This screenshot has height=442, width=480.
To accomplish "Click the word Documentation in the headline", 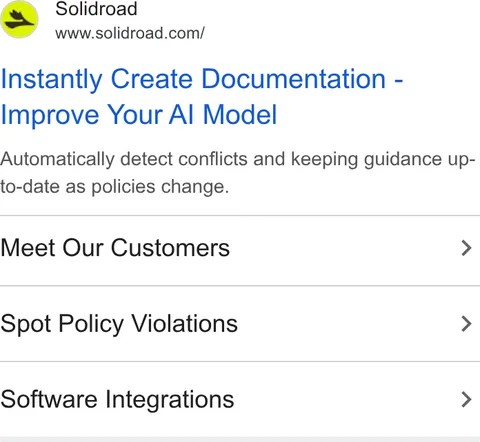I will click(293, 79).
